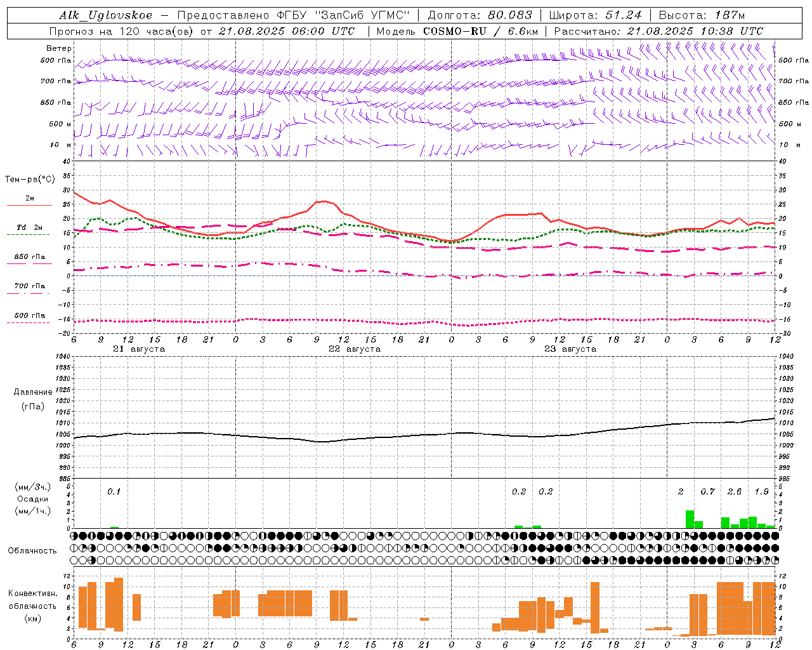Screen dimensions: 812x650
Task: Select the provider text ФГБУ "ЗапСиб УГМС"
Action: [343, 15]
